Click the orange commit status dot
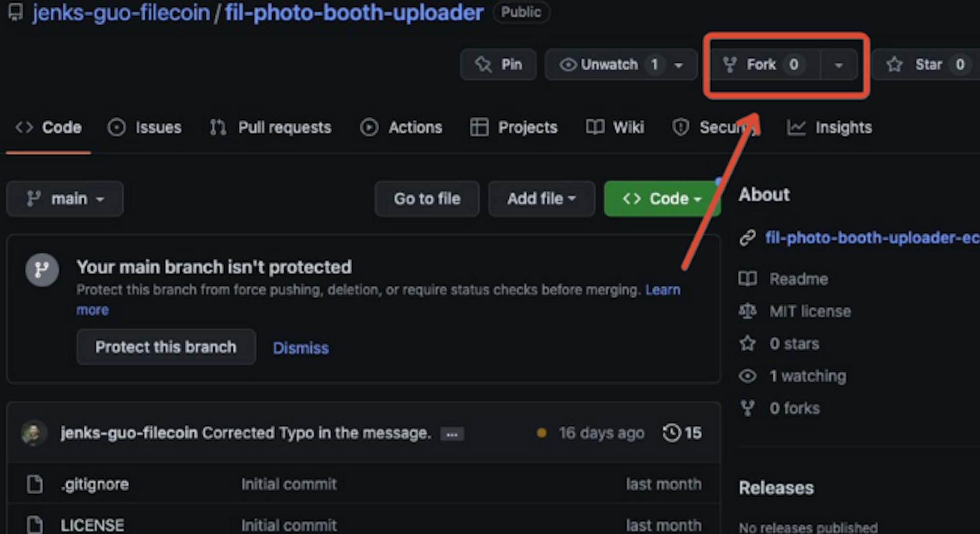980x534 pixels. pyautogui.click(x=542, y=433)
